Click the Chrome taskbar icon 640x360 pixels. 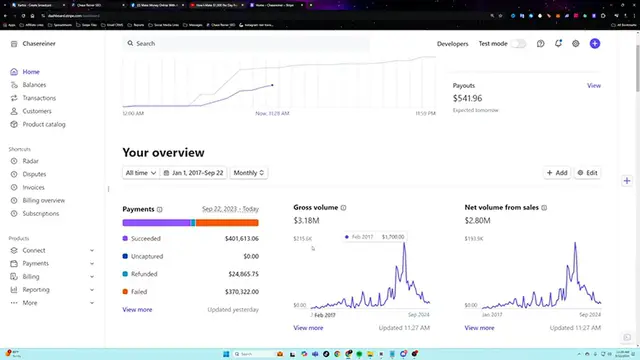click(337, 354)
